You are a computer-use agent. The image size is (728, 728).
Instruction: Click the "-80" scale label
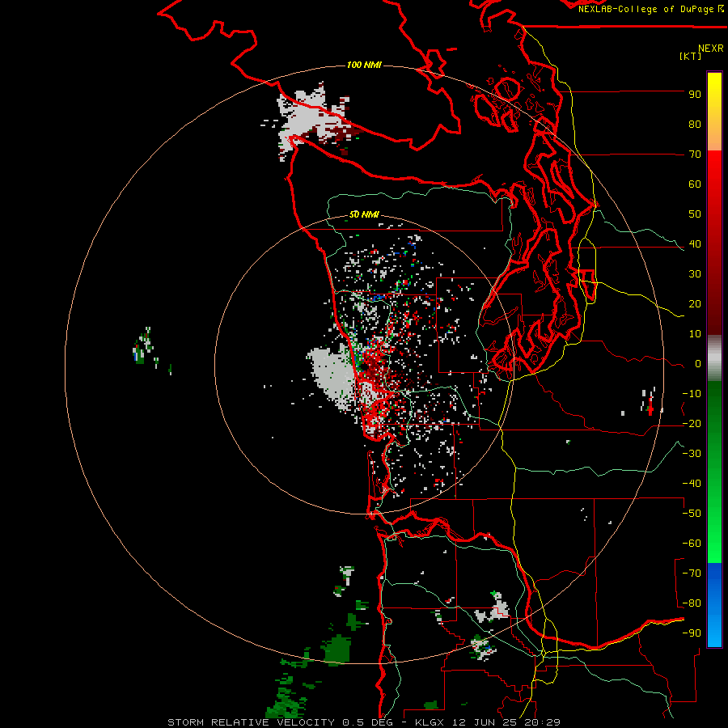[x=692, y=603]
